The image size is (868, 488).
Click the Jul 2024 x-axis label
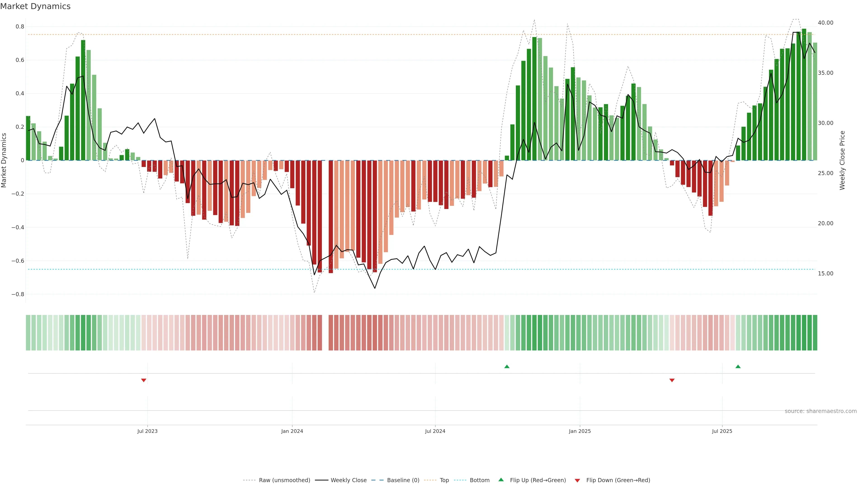435,431
